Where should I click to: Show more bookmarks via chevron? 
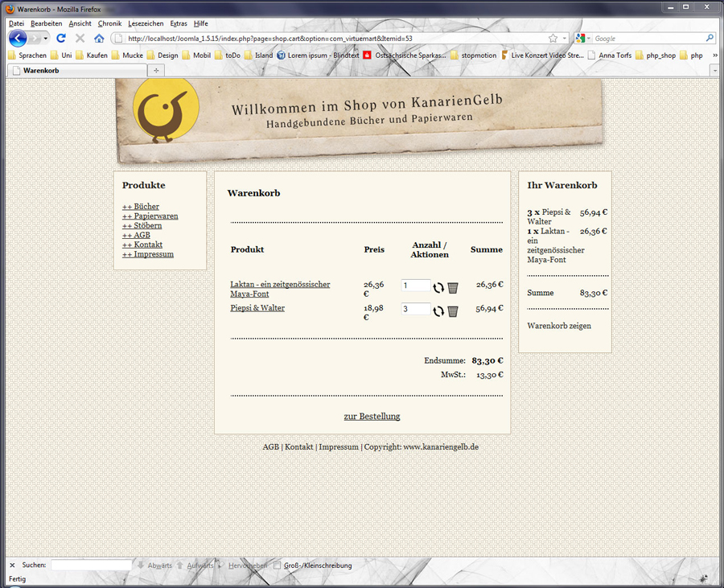pos(715,56)
